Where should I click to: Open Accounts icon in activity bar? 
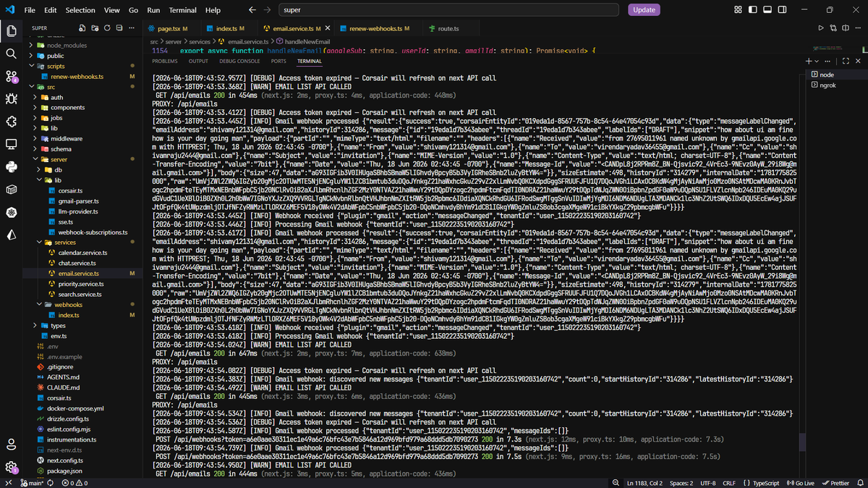coord(11,444)
